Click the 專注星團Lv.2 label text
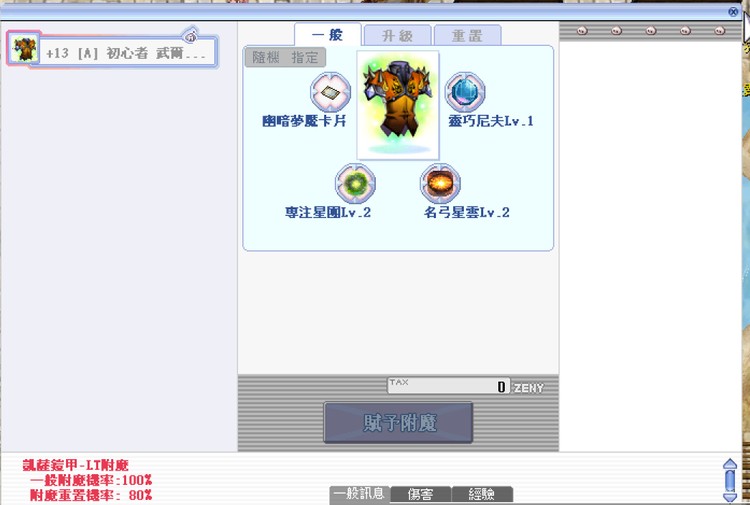 [x=328, y=212]
